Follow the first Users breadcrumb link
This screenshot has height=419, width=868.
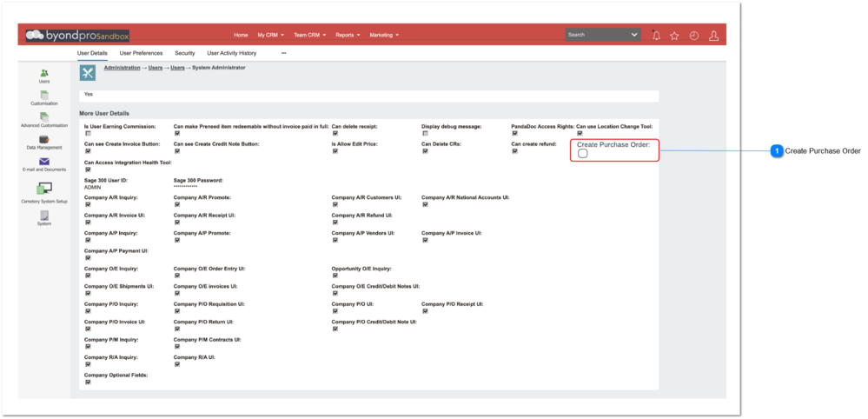point(156,68)
